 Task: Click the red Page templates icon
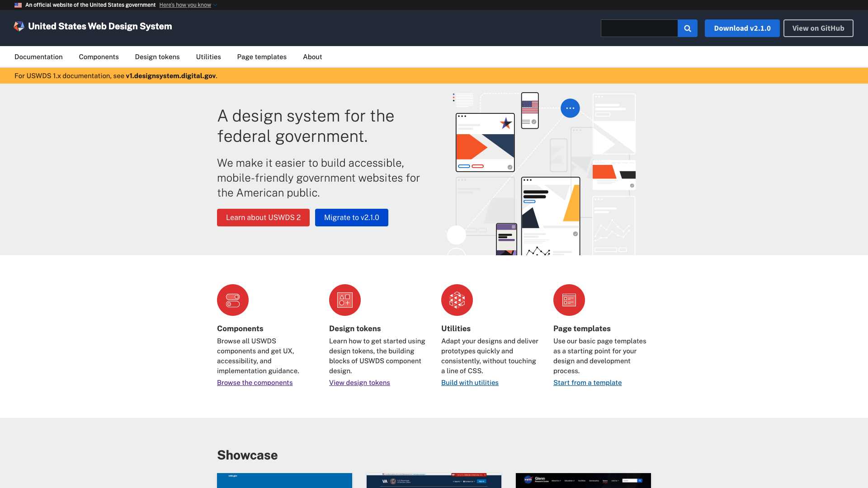tap(569, 300)
